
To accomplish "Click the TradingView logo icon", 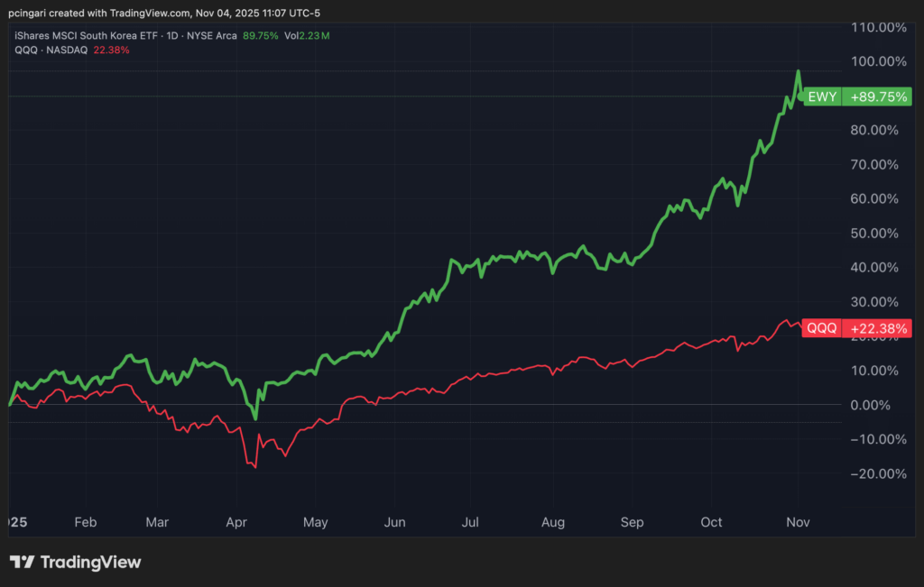I will pyautogui.click(x=23, y=562).
